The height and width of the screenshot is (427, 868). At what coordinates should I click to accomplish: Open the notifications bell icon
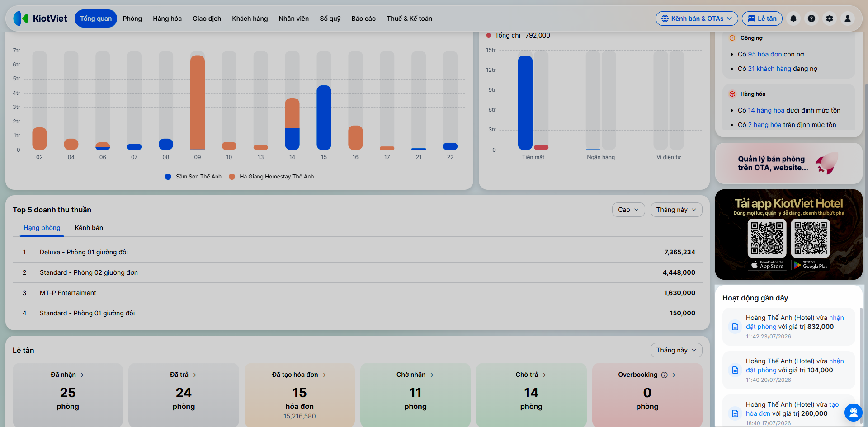pyautogui.click(x=793, y=19)
